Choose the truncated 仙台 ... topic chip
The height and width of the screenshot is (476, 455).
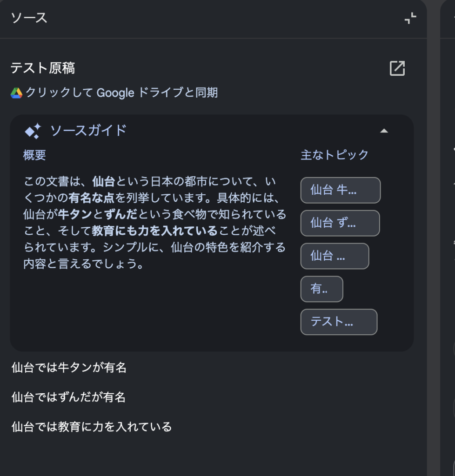(335, 256)
